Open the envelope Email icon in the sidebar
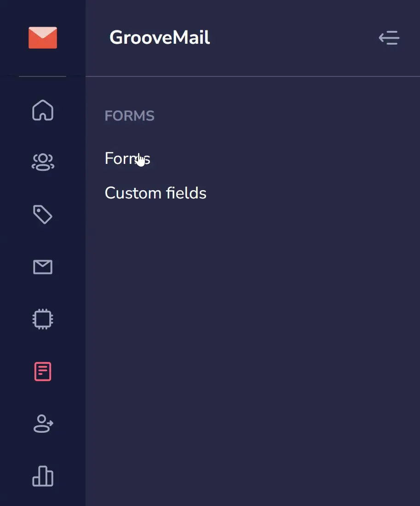 point(43,267)
